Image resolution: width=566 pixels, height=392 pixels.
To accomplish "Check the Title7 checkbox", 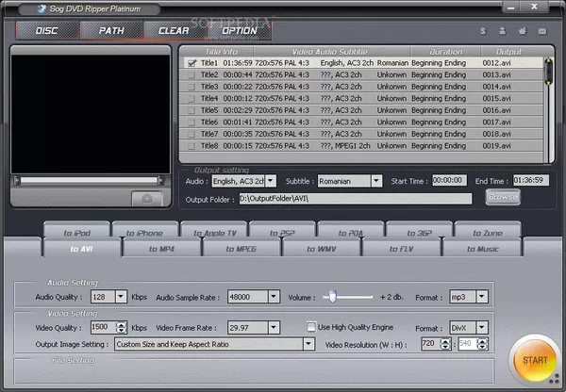I will [191, 134].
